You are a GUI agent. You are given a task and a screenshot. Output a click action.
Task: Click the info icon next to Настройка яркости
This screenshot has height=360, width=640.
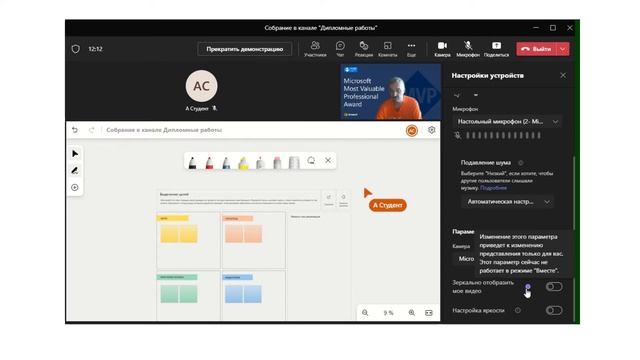point(518,310)
